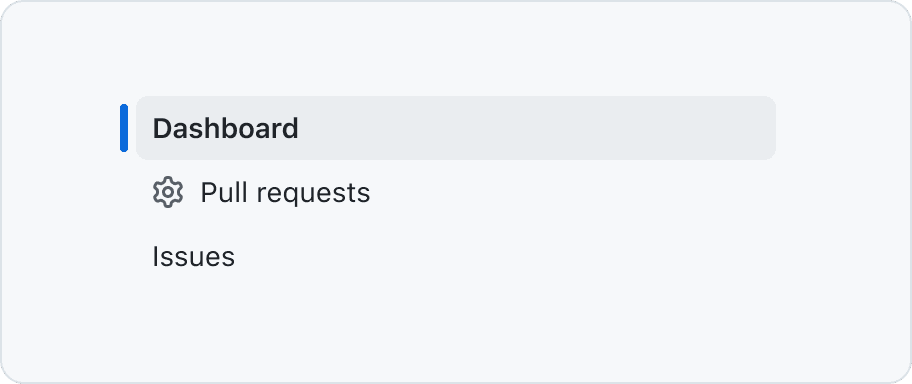
Task: Click the blue bar left of Dashboard
Action: click(x=124, y=128)
